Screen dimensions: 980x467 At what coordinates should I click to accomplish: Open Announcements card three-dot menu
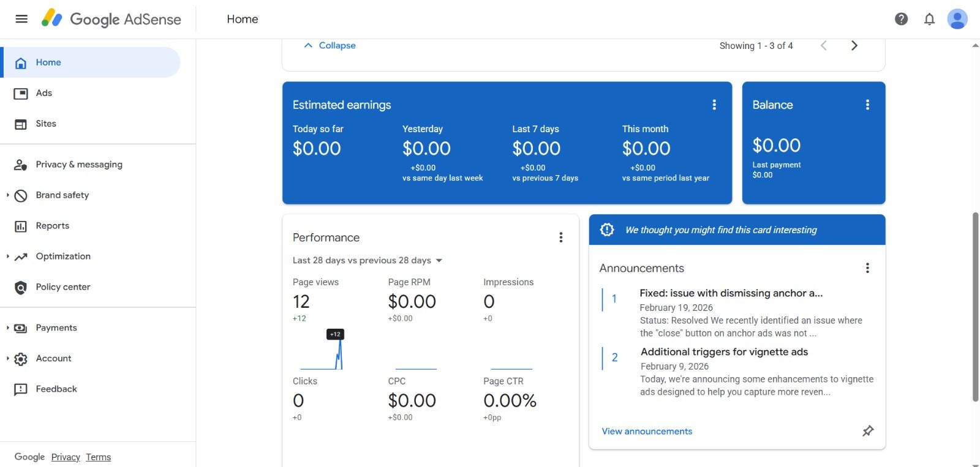click(x=867, y=268)
